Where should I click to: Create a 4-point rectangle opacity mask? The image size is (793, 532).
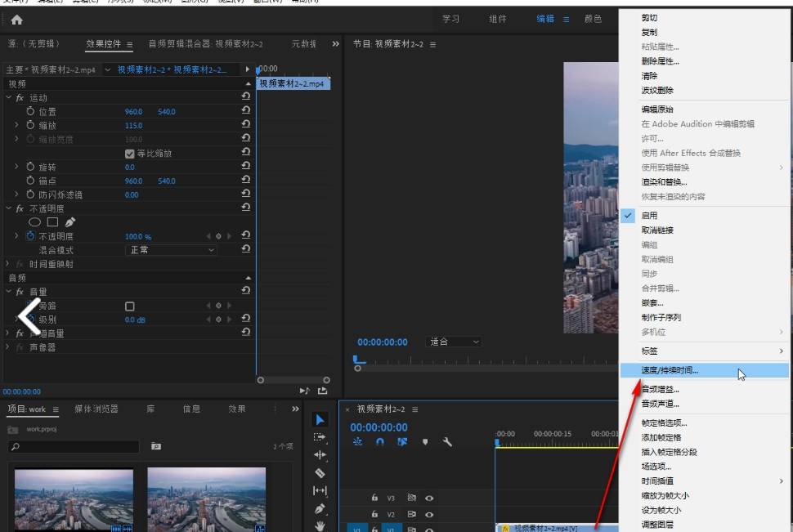(x=52, y=222)
